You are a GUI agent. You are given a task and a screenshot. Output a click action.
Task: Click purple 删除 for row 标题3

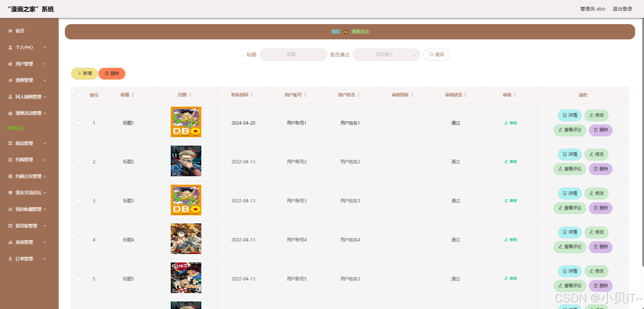pos(601,208)
